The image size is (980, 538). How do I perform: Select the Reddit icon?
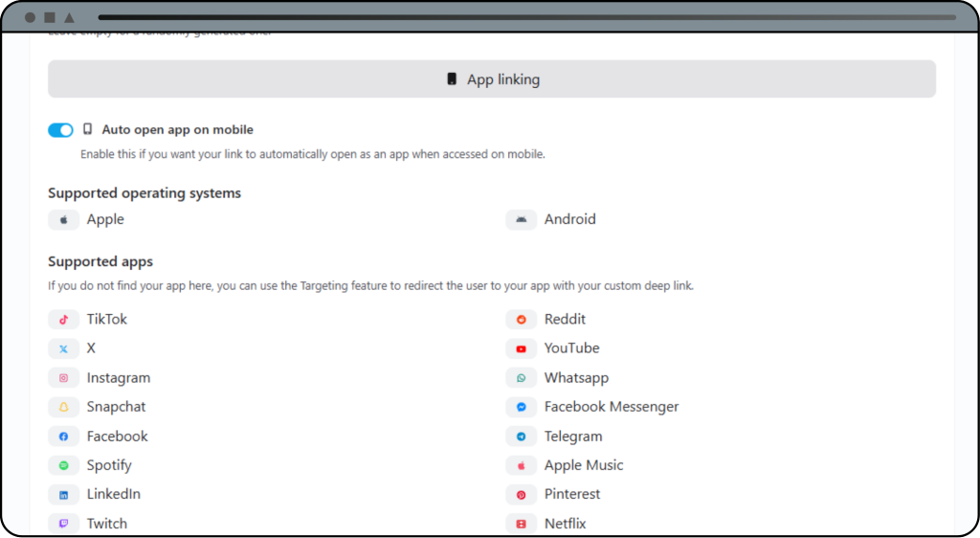pos(522,320)
